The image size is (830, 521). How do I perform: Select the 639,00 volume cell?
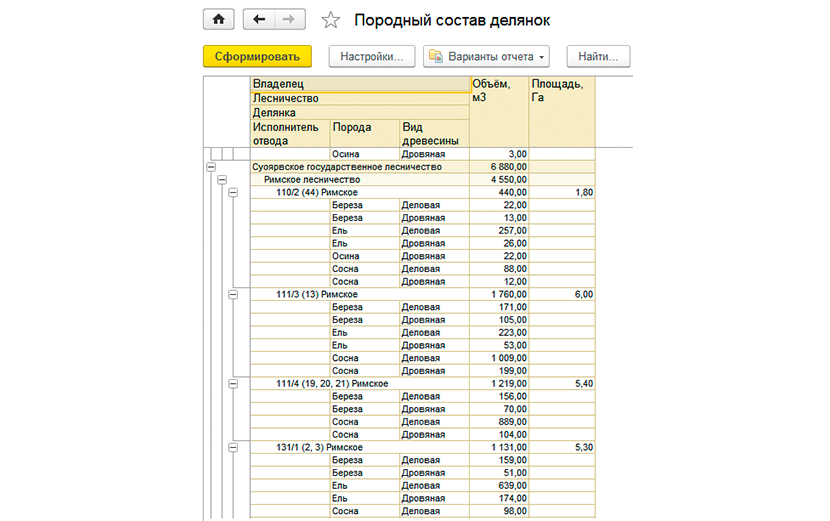(x=499, y=486)
